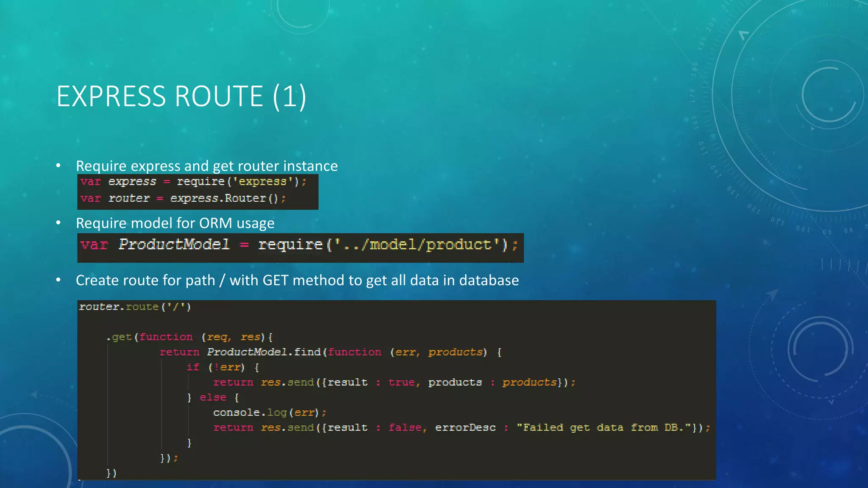Screen dimensions: 868x488
Task: Click the circular arrow graphic at right of code
Action: 820,349
